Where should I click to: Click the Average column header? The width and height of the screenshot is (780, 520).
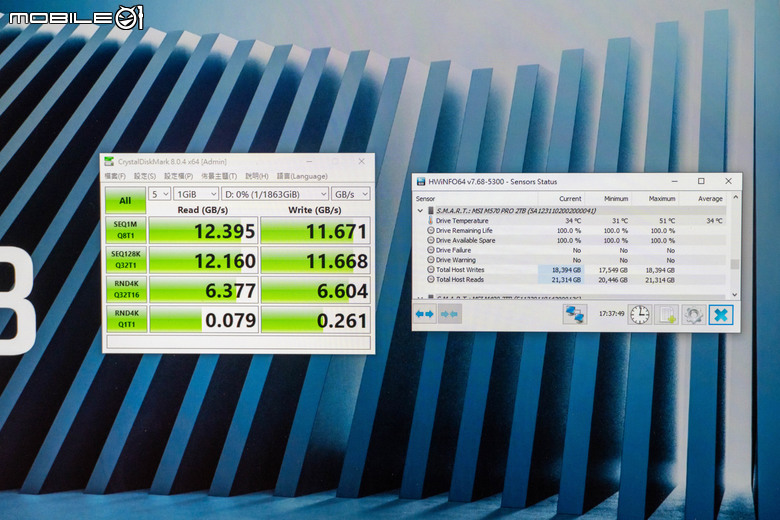click(x=710, y=199)
